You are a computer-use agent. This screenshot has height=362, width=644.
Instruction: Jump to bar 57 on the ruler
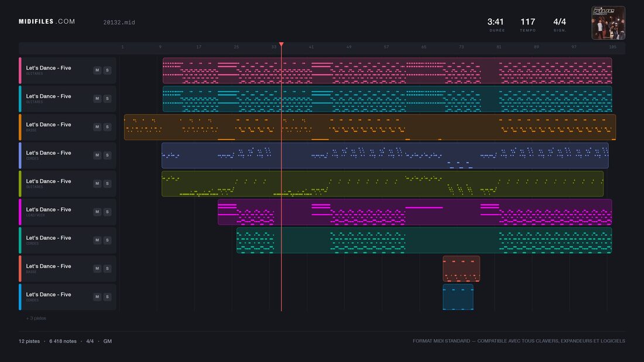(x=386, y=47)
